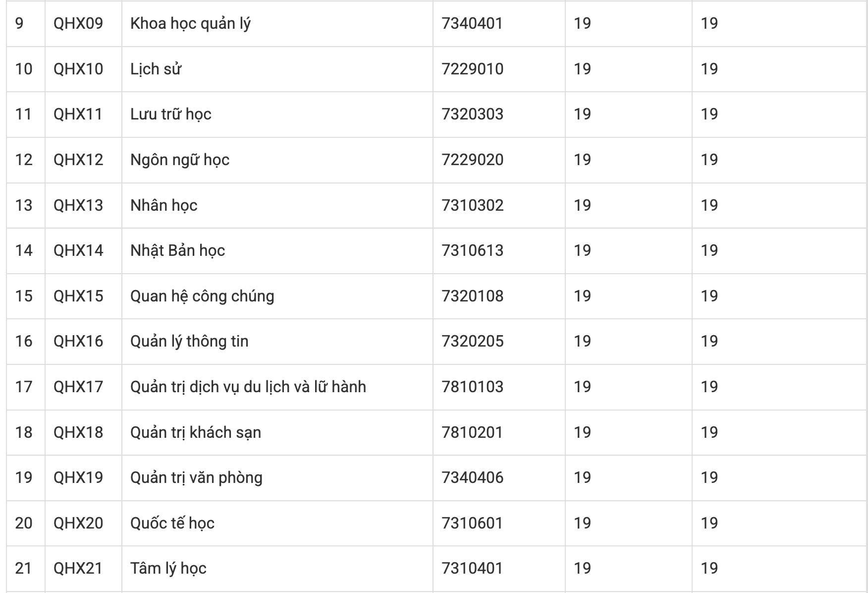This screenshot has height=593, width=868.
Task: Click major code 7320303
Action: click(x=472, y=114)
